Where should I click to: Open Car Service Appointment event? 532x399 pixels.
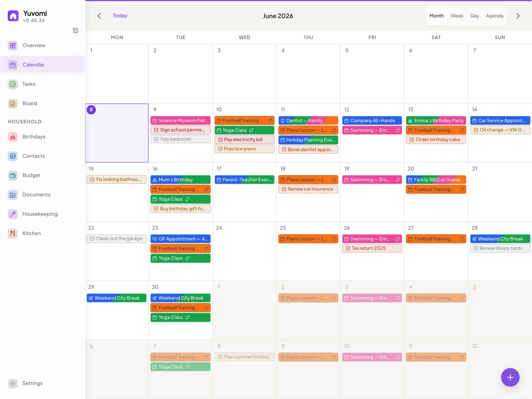(500, 120)
